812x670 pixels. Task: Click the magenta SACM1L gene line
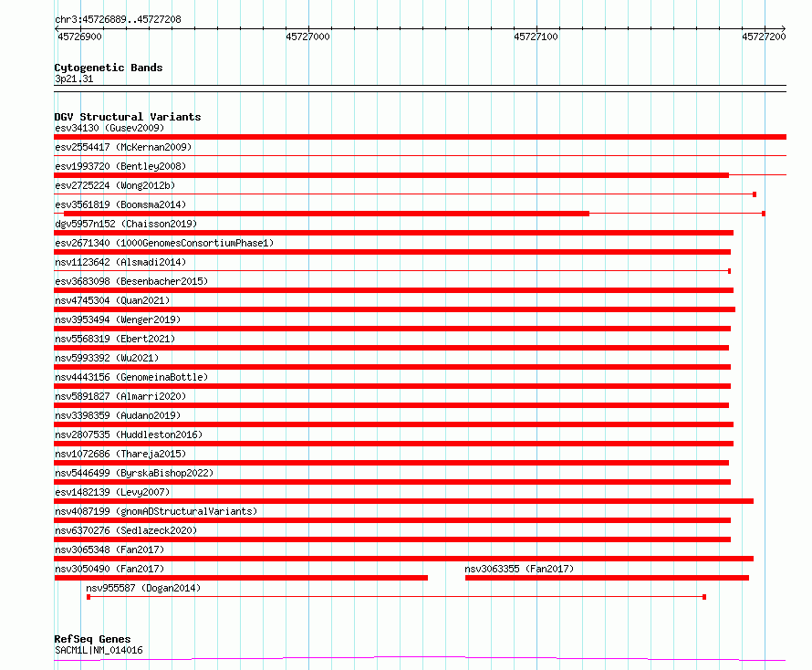[x=420, y=658]
